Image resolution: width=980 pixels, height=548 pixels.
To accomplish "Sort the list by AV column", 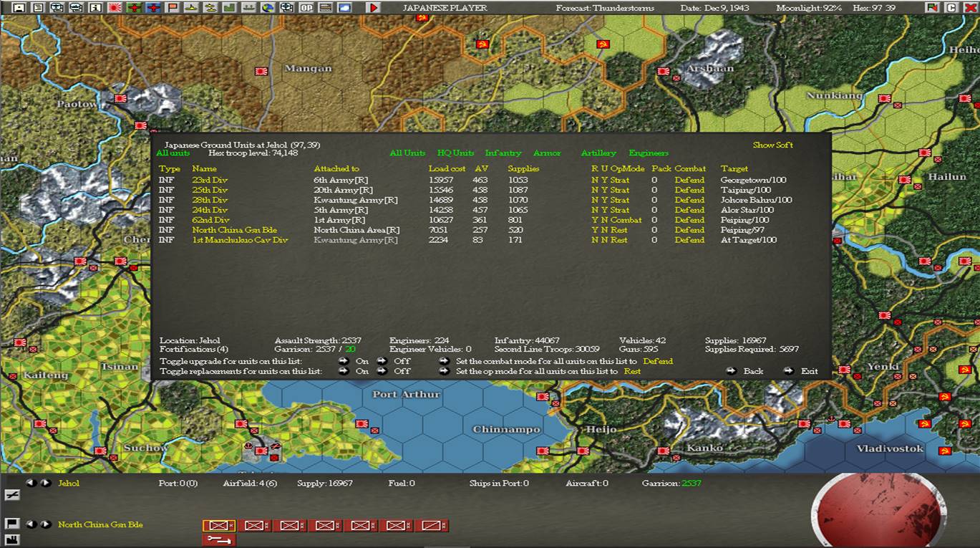I will 482,168.
